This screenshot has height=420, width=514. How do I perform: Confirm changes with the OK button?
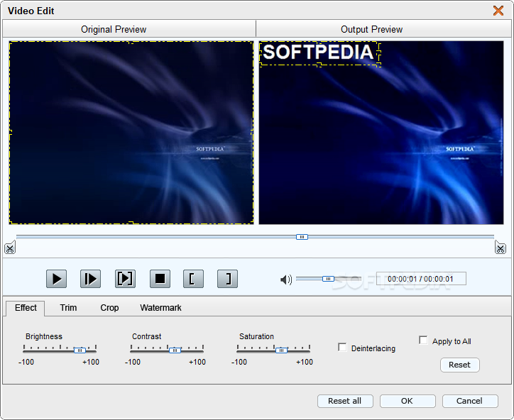click(408, 401)
